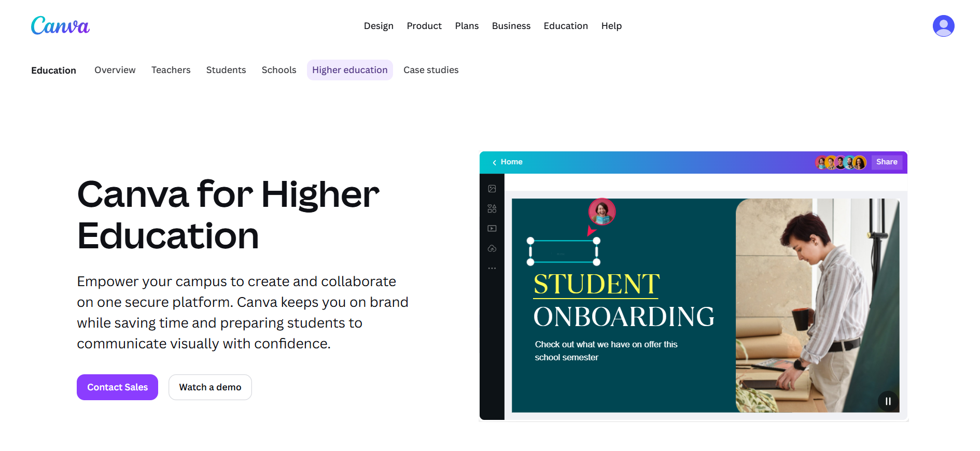Select the photos icon in editor sidebar
Viewport: 980px width, 451px height.
tap(492, 189)
